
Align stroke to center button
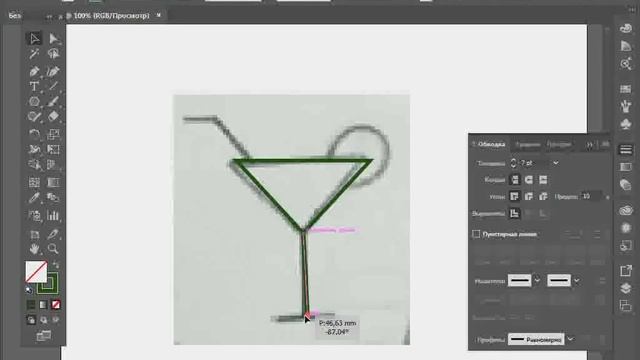click(515, 213)
